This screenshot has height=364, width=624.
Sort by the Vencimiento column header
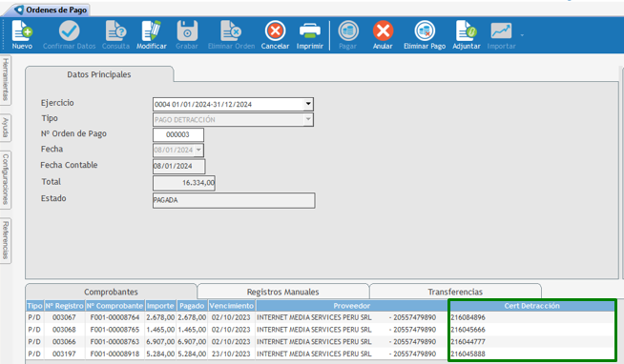pos(231,306)
